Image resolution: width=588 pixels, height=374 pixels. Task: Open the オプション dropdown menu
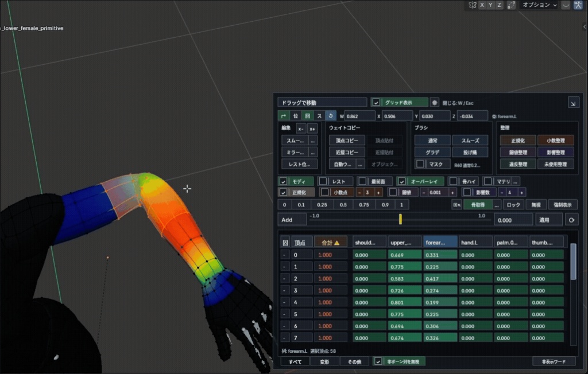coord(540,5)
